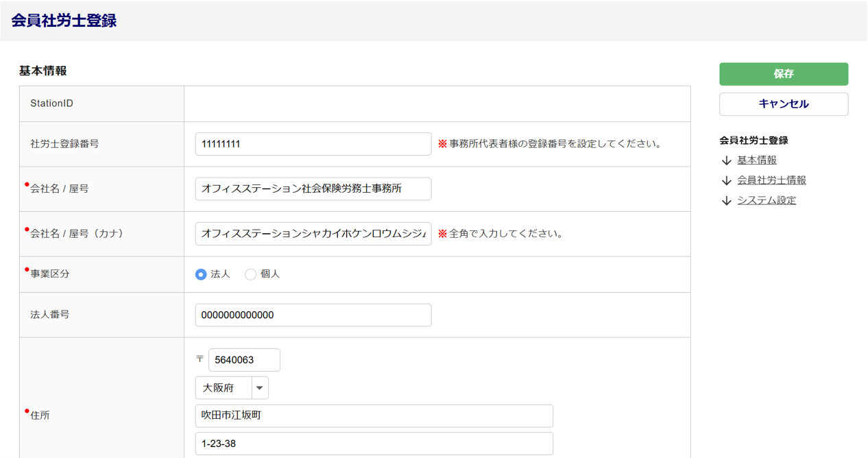Click the 会社名 / 屋号（カナ） input box

(313, 234)
